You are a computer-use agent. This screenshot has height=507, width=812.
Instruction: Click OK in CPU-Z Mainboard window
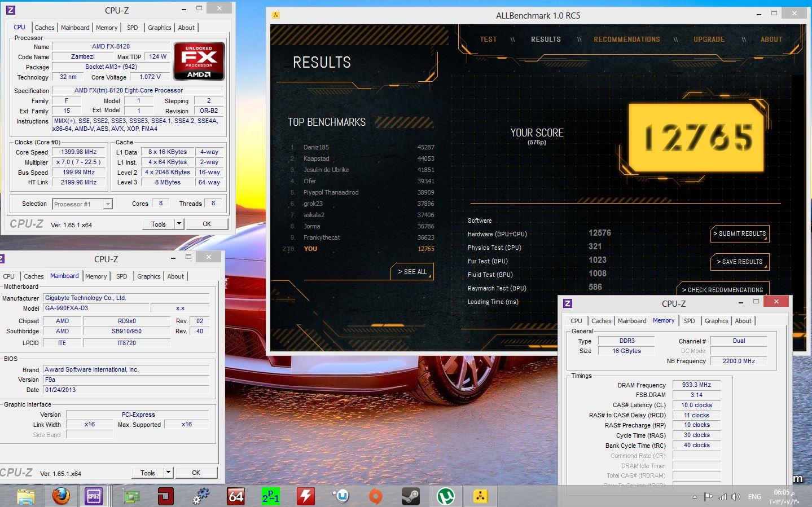click(x=196, y=473)
